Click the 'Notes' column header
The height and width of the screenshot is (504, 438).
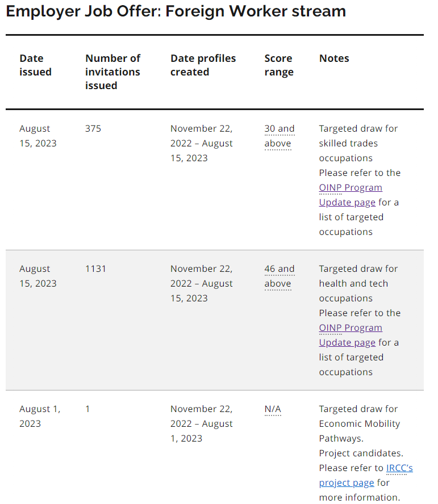[334, 58]
